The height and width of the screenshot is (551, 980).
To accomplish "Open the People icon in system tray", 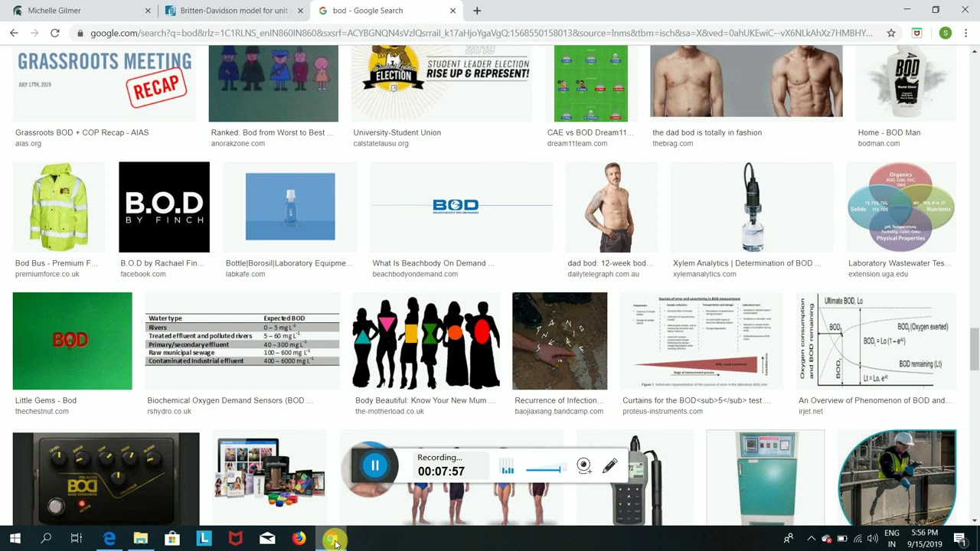I will (x=788, y=539).
